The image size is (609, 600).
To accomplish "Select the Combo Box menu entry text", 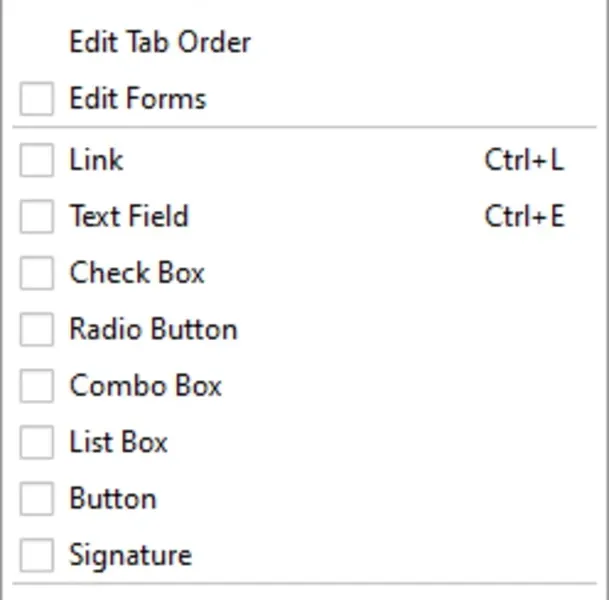I will point(145,386).
